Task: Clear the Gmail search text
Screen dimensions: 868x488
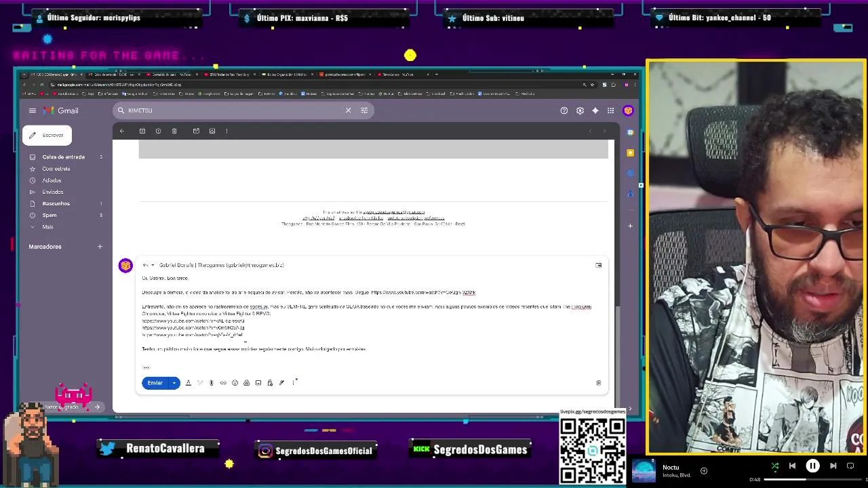Action: coord(349,110)
